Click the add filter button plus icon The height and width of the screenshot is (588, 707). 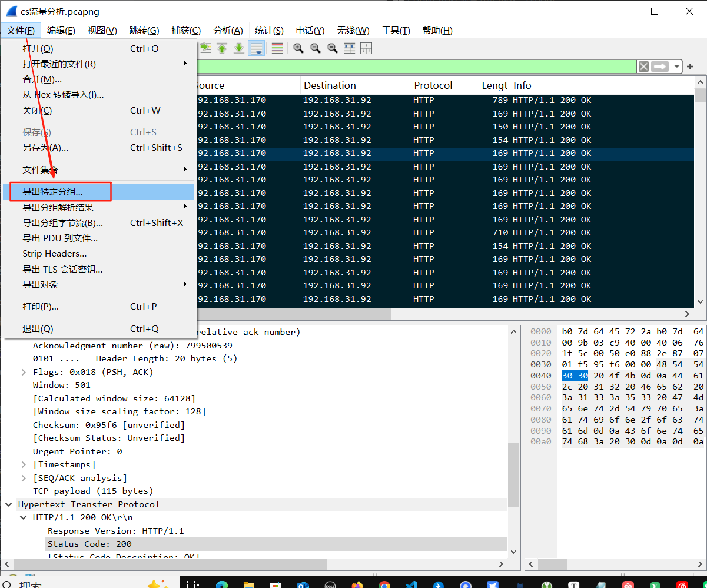tap(690, 67)
